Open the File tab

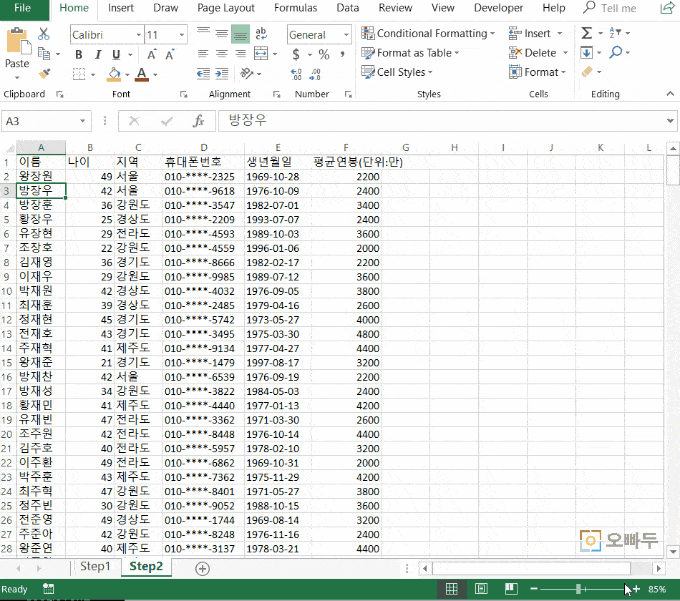(23, 8)
